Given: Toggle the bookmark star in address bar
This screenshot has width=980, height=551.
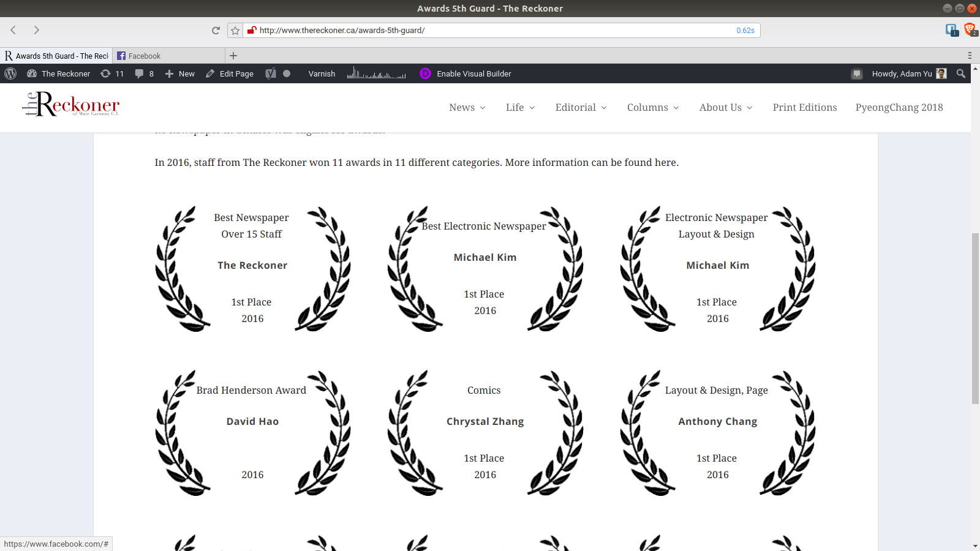Looking at the screenshot, I should [235, 29].
